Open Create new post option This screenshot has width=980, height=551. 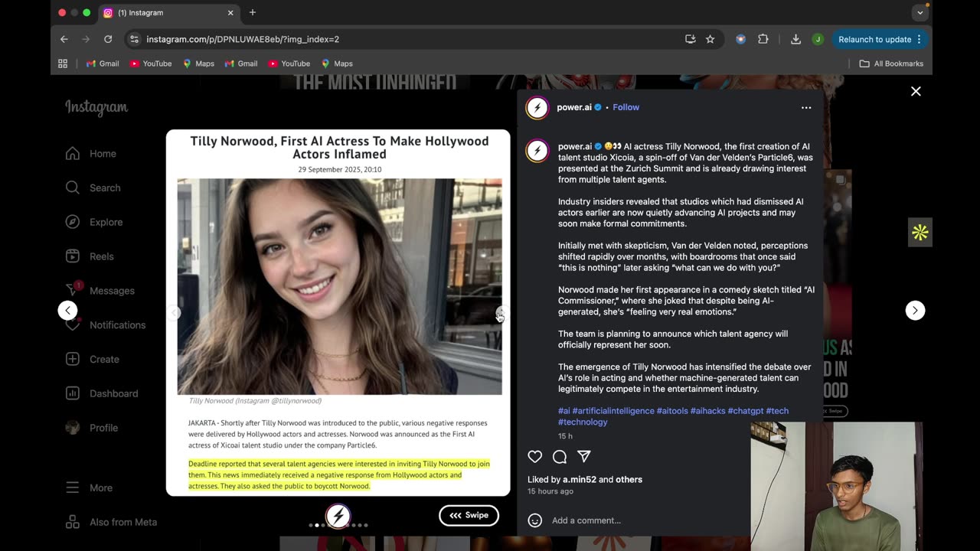(92, 359)
